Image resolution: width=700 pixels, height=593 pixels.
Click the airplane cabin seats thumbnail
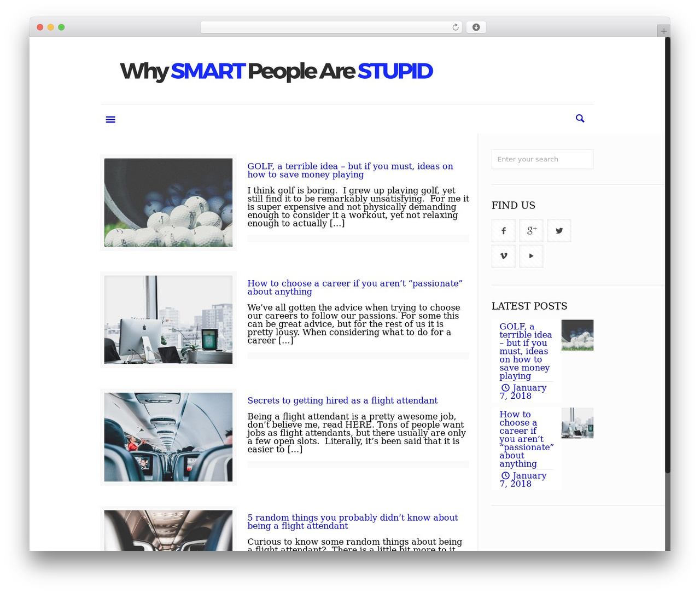[x=168, y=437]
